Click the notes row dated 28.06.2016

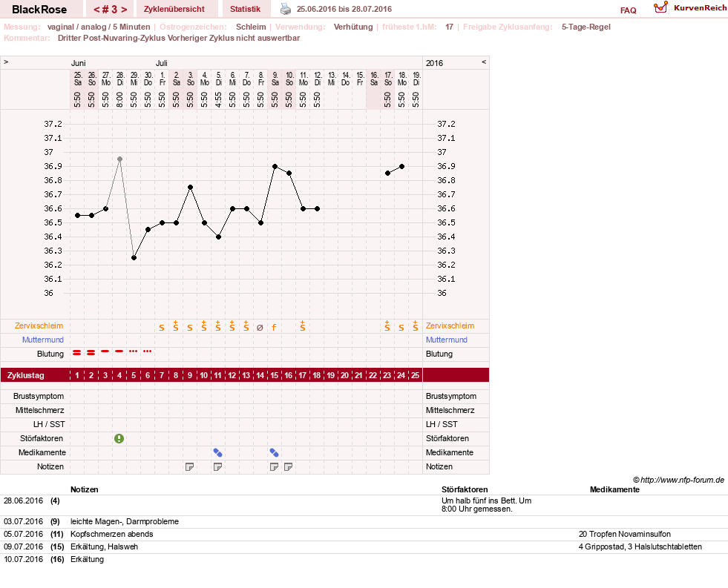coord(364,505)
